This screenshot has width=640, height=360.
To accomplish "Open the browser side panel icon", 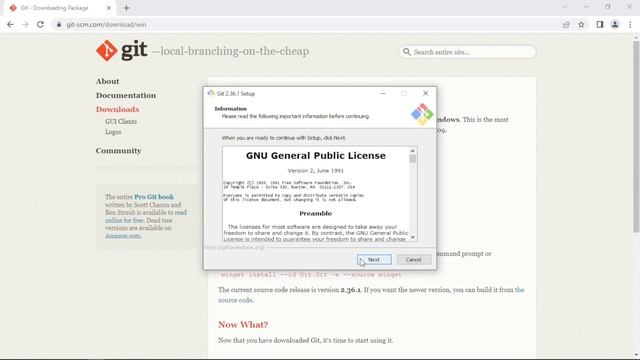I will pos(600,24).
